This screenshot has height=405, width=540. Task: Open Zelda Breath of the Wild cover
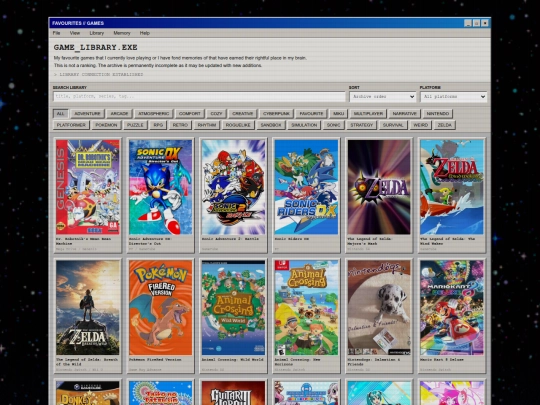pyautogui.click(x=88, y=308)
